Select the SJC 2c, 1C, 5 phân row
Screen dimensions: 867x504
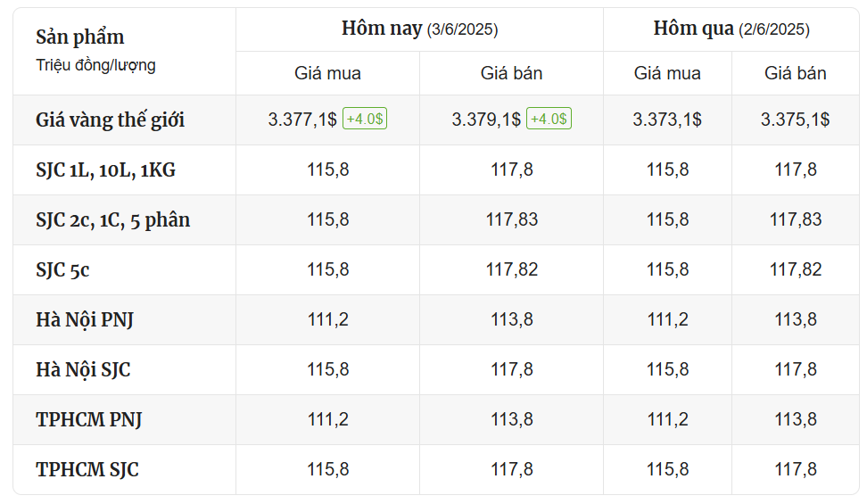436,219
